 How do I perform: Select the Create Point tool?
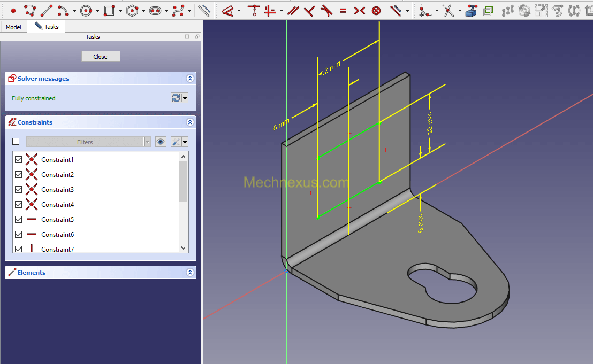(x=13, y=10)
